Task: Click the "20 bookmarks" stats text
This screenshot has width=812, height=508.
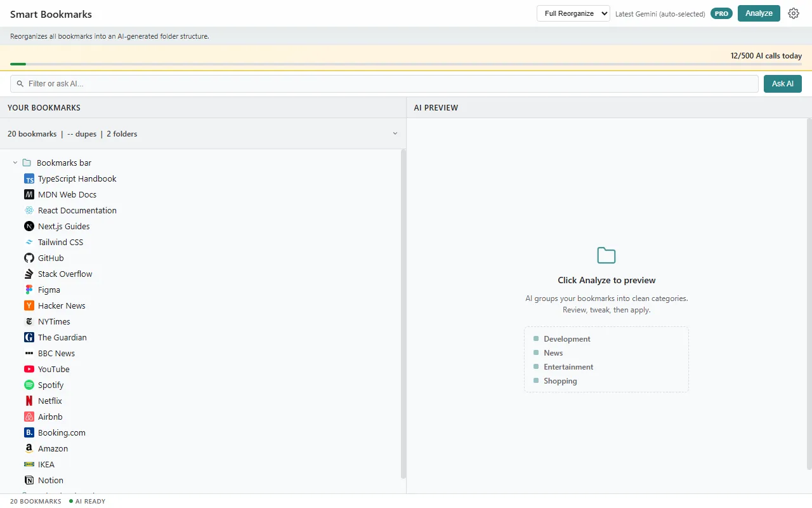Action: (32, 134)
